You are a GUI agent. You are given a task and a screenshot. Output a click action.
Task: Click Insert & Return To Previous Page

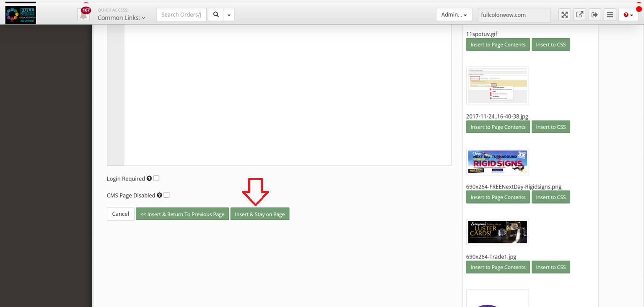coord(182,214)
